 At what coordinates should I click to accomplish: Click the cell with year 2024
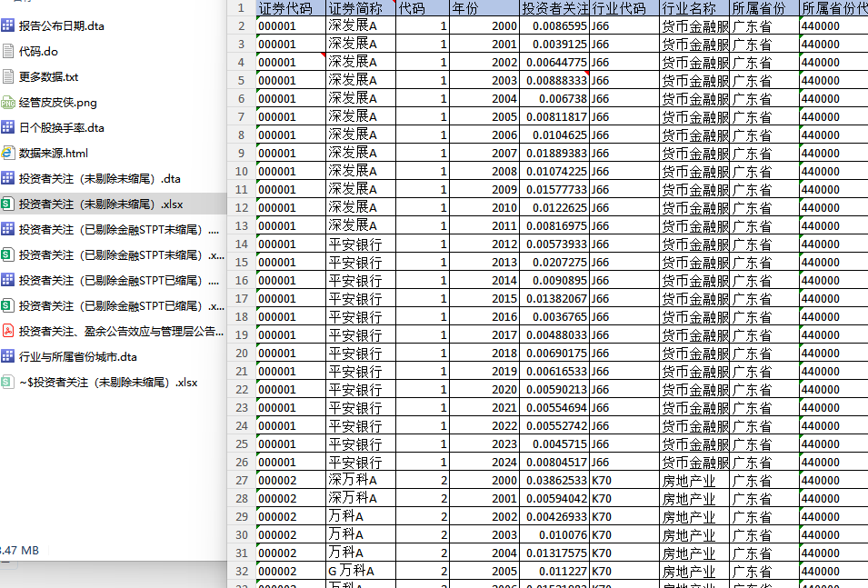(x=484, y=463)
